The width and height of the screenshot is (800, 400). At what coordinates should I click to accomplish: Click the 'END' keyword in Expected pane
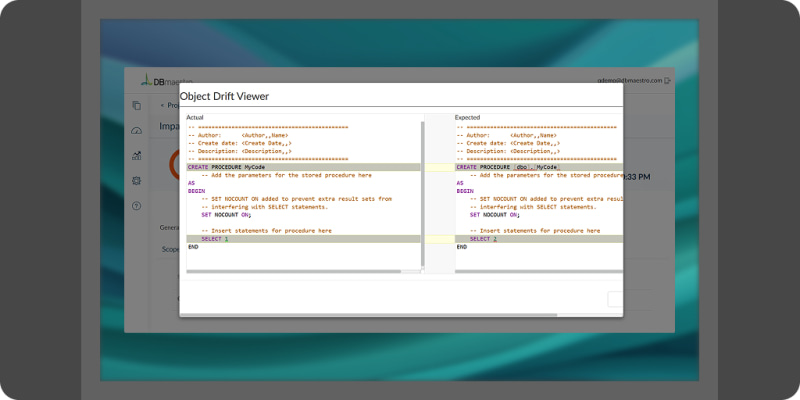(x=461, y=246)
